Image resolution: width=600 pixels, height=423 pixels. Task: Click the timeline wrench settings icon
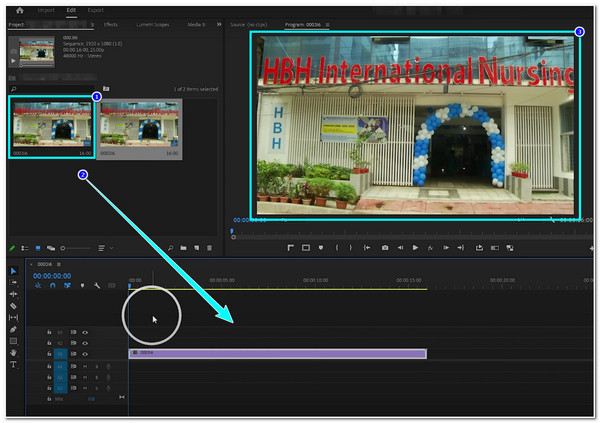tap(97, 286)
